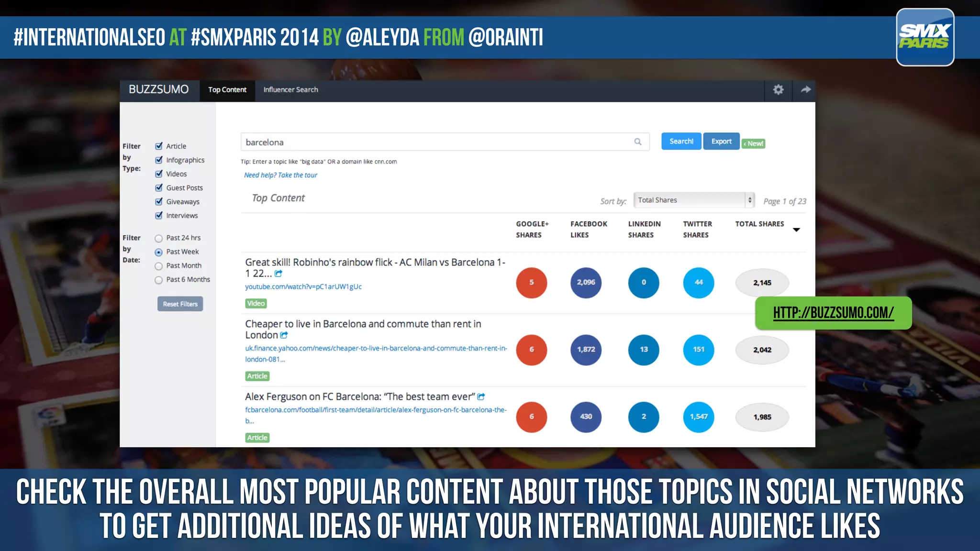
Task: Open the settings gear in BuzzSumo header
Action: click(x=778, y=89)
